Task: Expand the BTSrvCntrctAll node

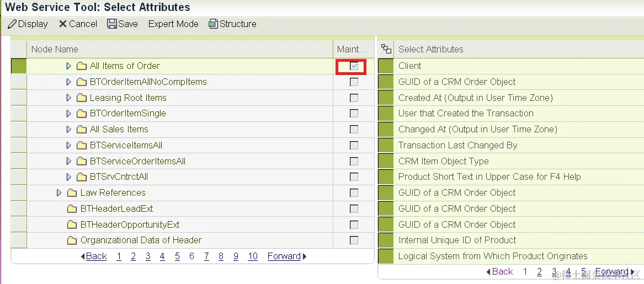Action: pyautogui.click(x=68, y=178)
